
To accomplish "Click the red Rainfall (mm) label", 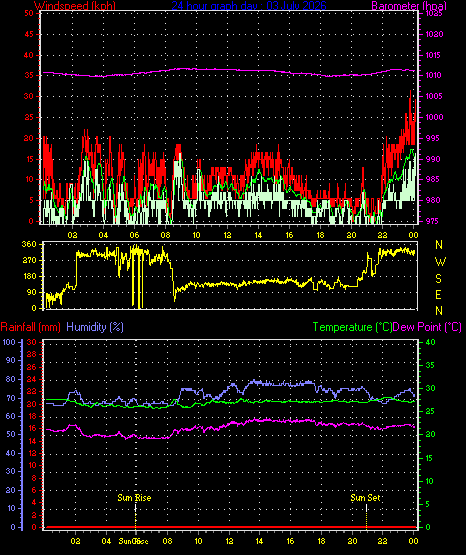I will coord(31,327).
